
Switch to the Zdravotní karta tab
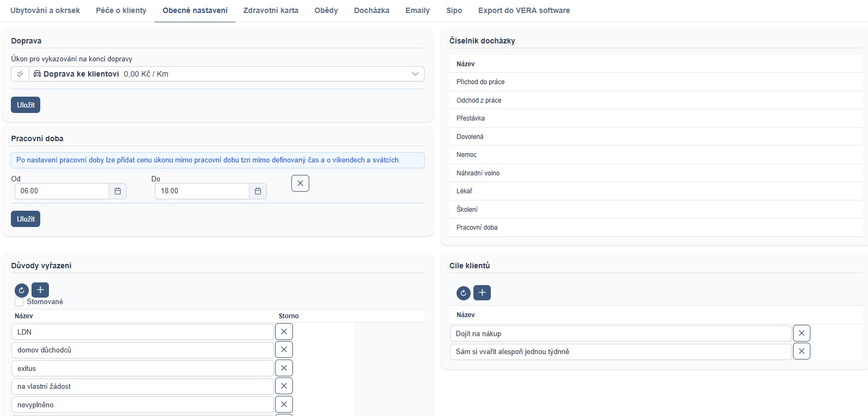tap(271, 10)
